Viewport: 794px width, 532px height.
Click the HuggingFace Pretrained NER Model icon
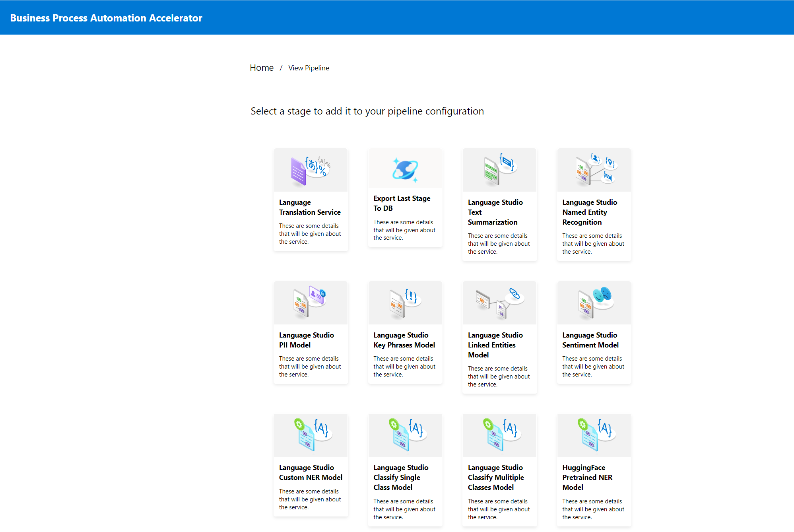coord(594,436)
